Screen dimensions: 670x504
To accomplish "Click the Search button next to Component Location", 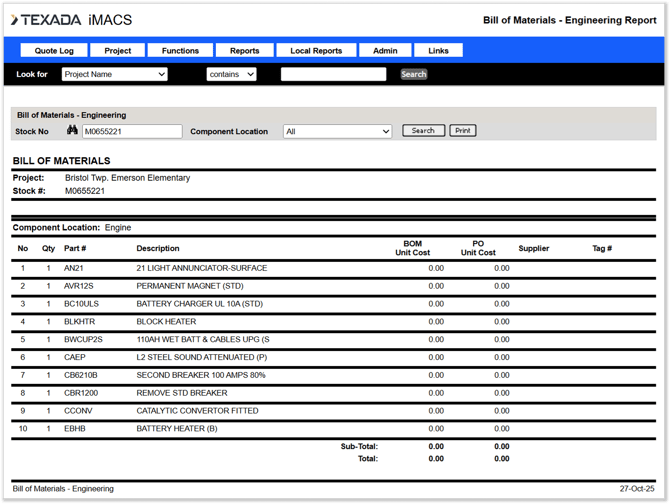I will click(423, 131).
